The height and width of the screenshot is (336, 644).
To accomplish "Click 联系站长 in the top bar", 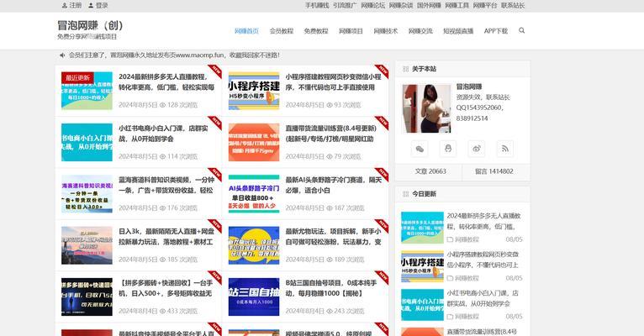I will point(513,5).
